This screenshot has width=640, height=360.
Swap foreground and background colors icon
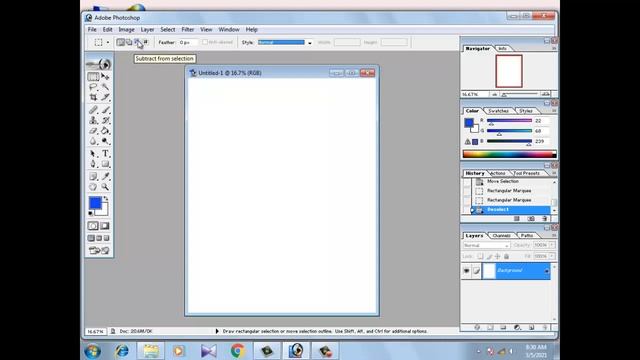click(x=106, y=199)
